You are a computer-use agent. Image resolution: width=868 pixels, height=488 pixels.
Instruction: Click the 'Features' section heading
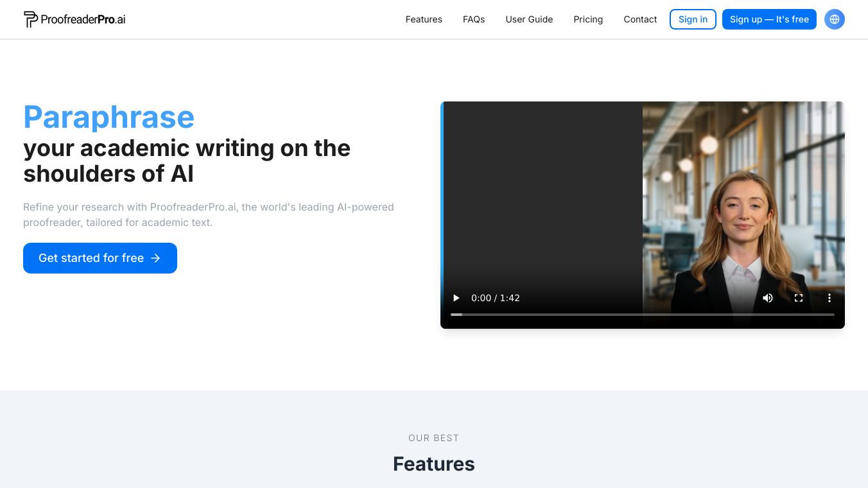coord(434,464)
